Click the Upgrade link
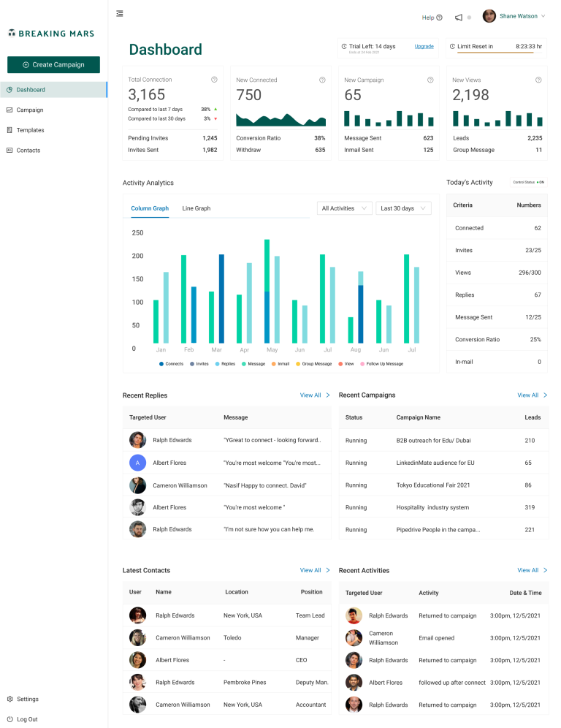Screen dimensions: 561x728 424,46
